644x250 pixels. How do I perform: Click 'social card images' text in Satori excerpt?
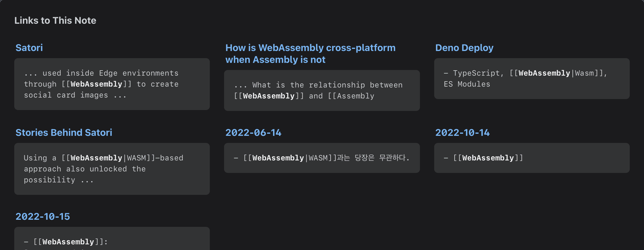pos(66,95)
